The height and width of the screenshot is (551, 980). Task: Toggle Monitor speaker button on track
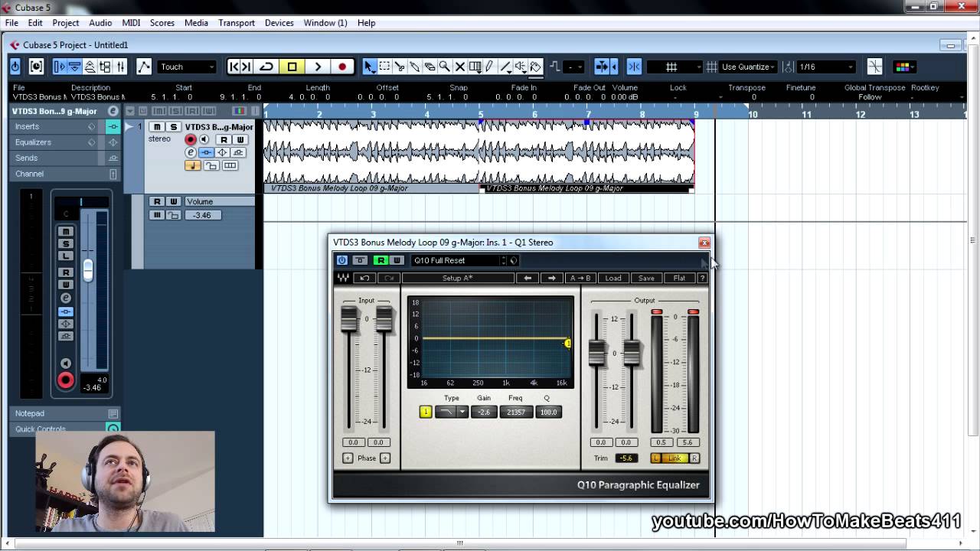click(x=204, y=139)
